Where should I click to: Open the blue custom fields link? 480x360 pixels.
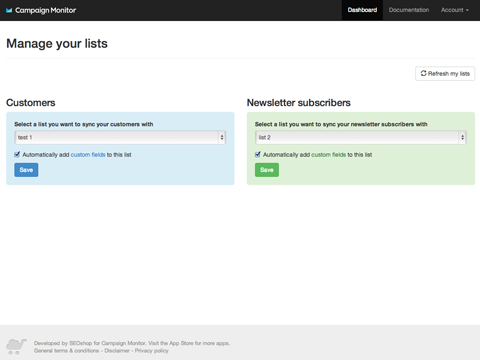tap(88, 155)
